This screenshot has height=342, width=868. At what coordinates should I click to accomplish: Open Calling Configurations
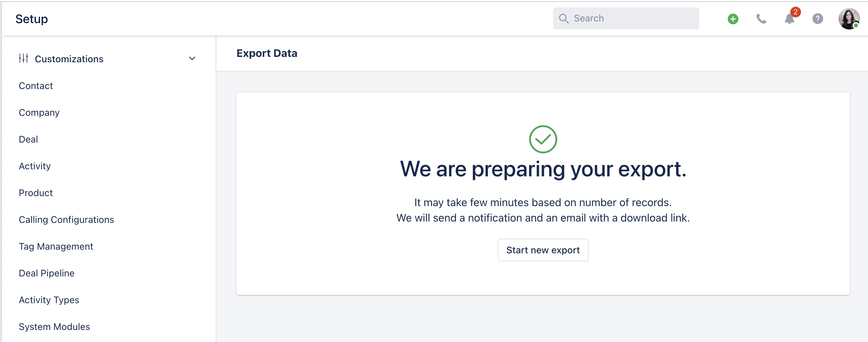66,220
